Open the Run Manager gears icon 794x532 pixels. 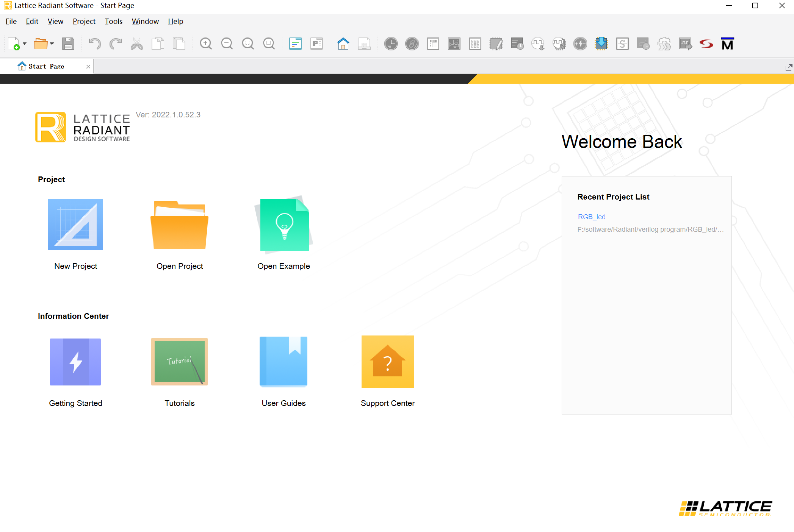[x=664, y=44]
